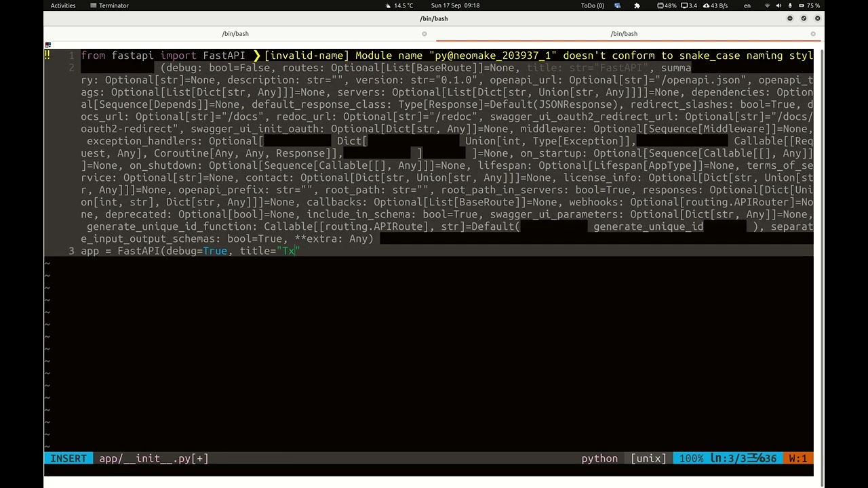Image resolution: width=868 pixels, height=488 pixels.
Task: Click the lint warning '!!' sign on line 1
Action: pos(47,56)
